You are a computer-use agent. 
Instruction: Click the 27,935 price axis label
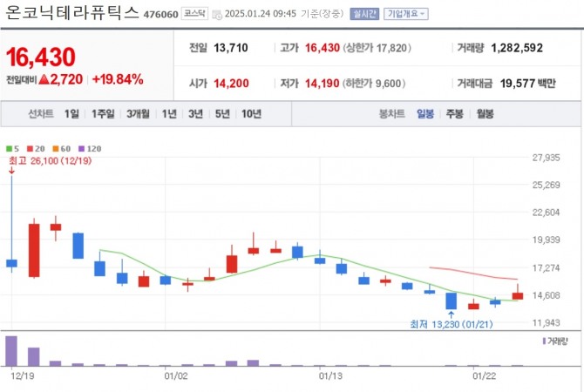point(546,158)
